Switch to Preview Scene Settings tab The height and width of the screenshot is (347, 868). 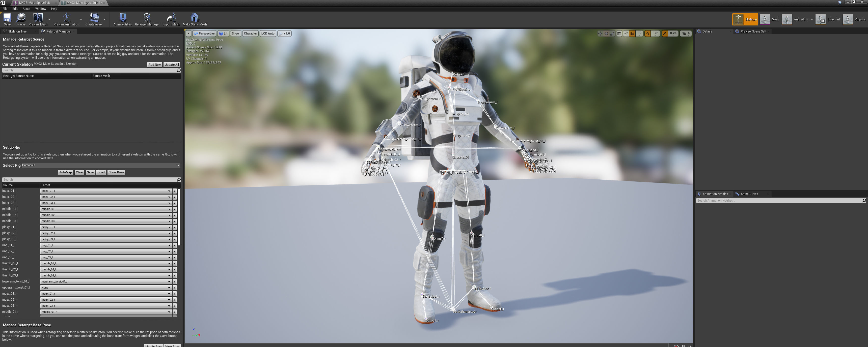click(753, 31)
